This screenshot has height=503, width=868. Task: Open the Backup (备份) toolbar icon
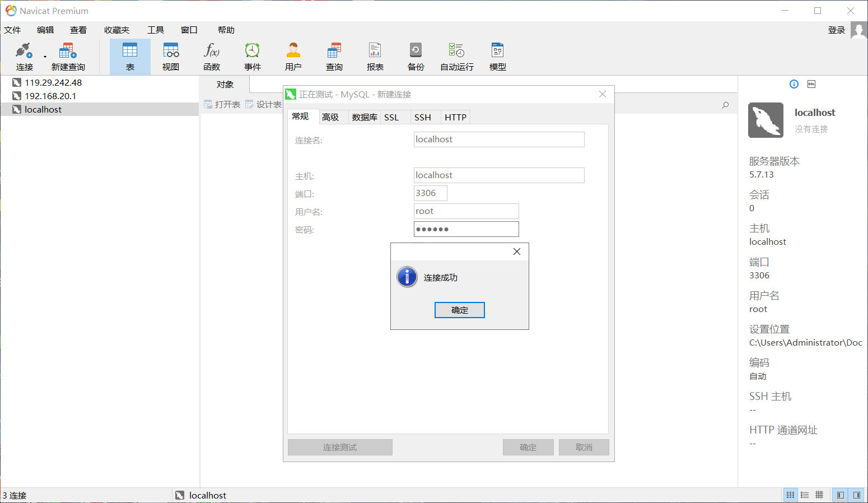pos(416,56)
